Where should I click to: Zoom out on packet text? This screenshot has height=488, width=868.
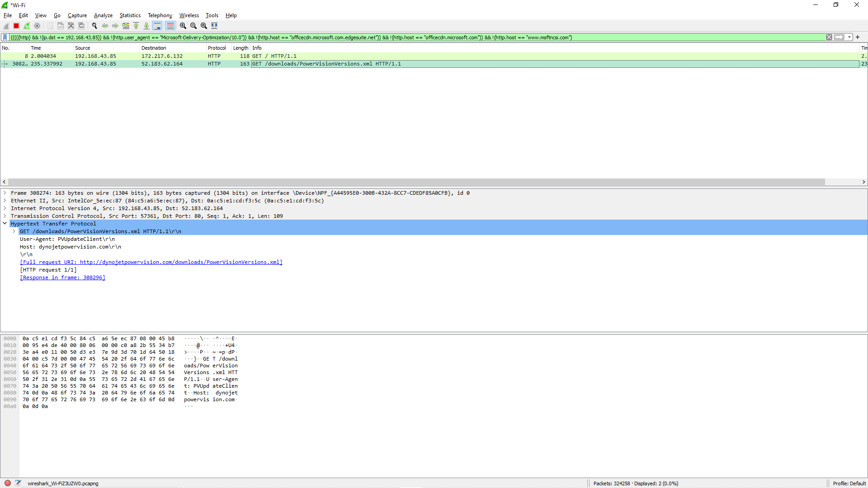coord(193,26)
